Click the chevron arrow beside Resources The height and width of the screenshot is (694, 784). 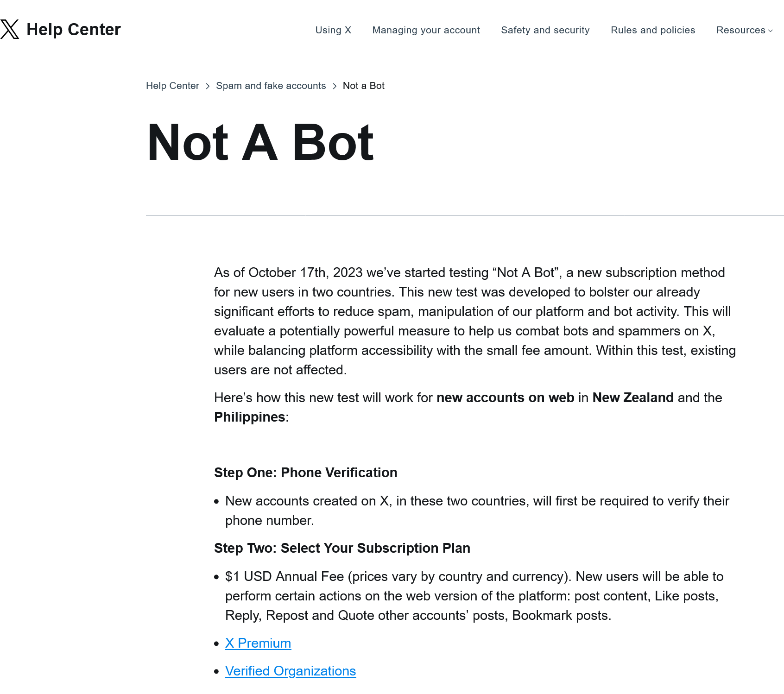click(770, 31)
